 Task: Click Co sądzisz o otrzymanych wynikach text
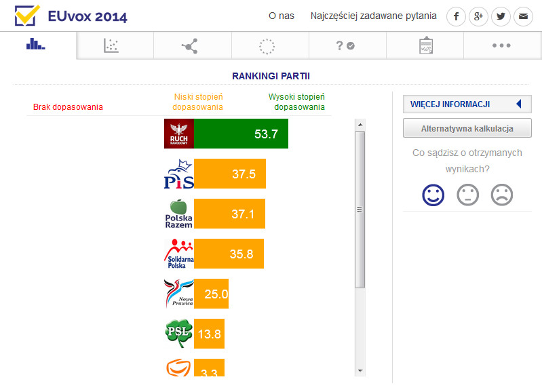click(467, 161)
